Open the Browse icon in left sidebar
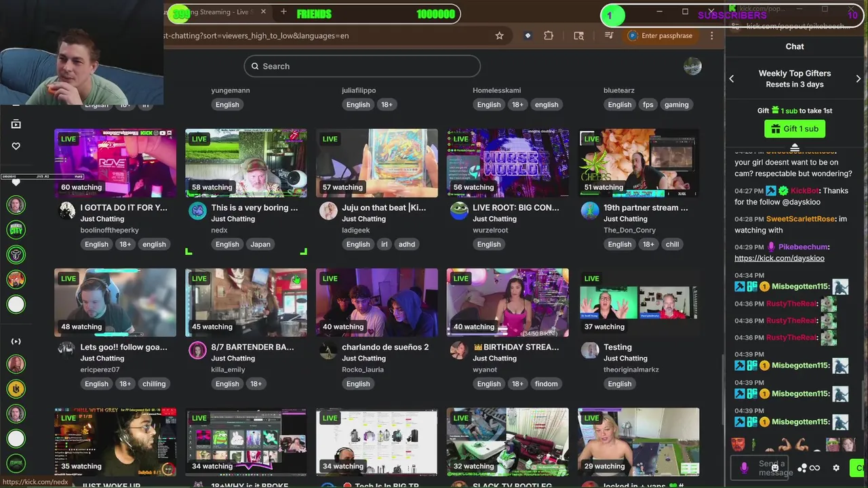868x488 pixels. coord(16,124)
